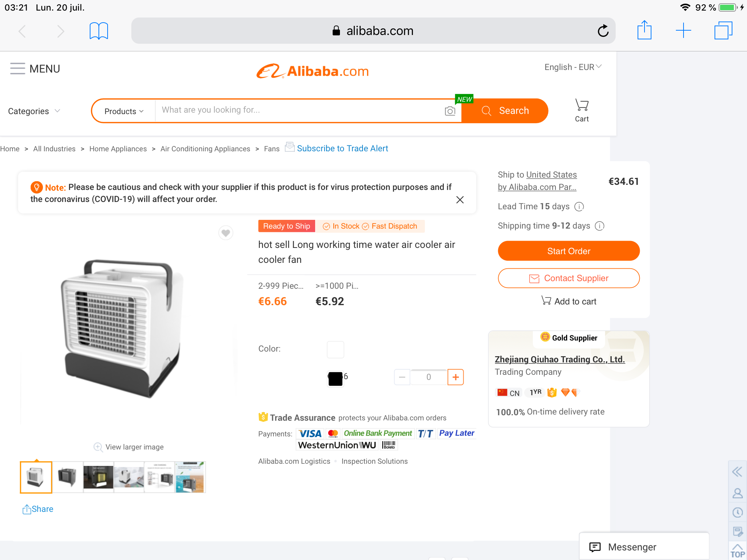This screenshot has height=560, width=747.
Task: Dismiss the COVID-19 note banner
Action: coord(460,200)
